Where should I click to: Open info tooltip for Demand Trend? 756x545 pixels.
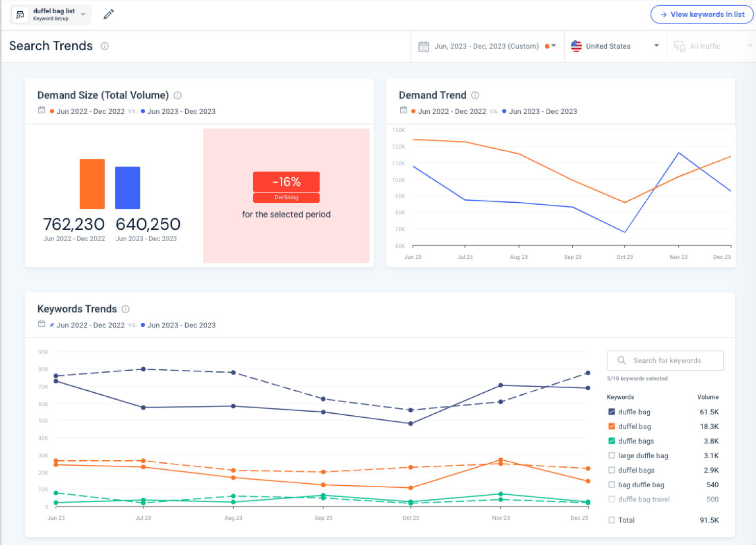(475, 96)
